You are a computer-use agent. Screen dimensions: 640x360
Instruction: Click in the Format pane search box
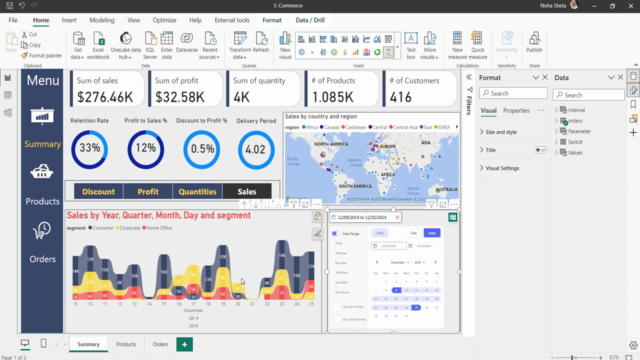coord(513,93)
